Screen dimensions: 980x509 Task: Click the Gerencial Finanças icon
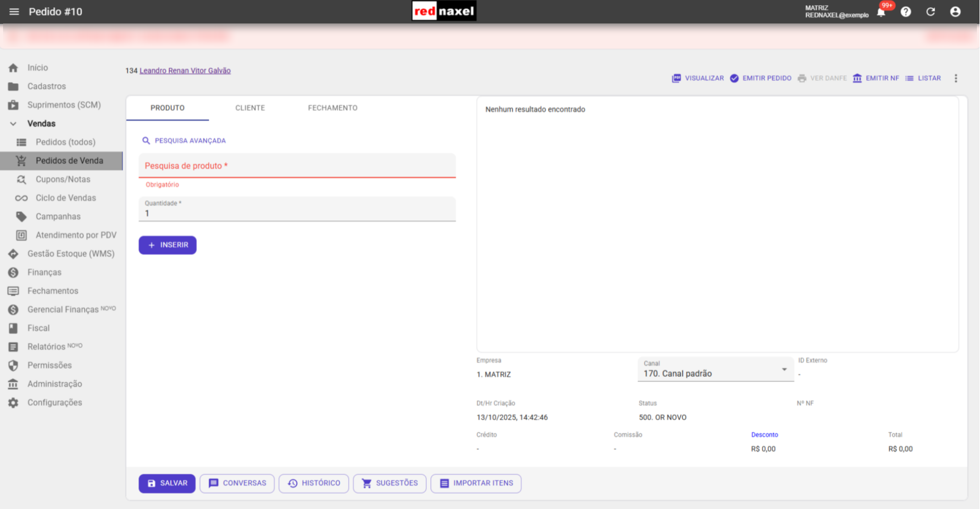tap(13, 310)
